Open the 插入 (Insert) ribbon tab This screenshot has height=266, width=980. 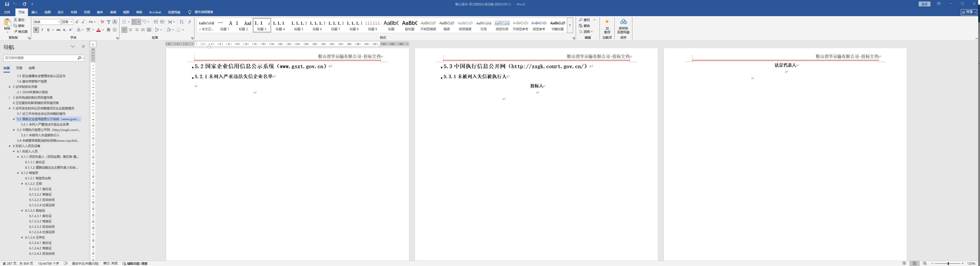click(x=35, y=12)
